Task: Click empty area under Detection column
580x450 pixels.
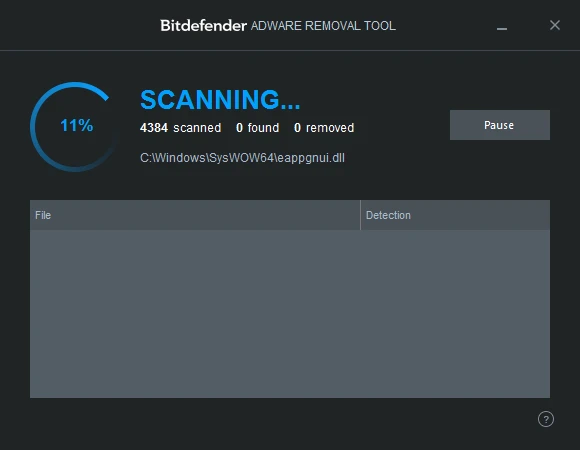Action: (x=455, y=314)
